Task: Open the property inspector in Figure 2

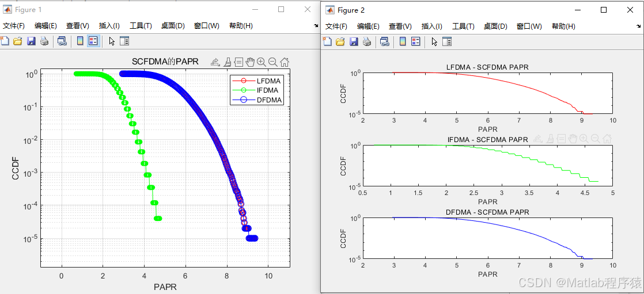Action: pos(447,41)
